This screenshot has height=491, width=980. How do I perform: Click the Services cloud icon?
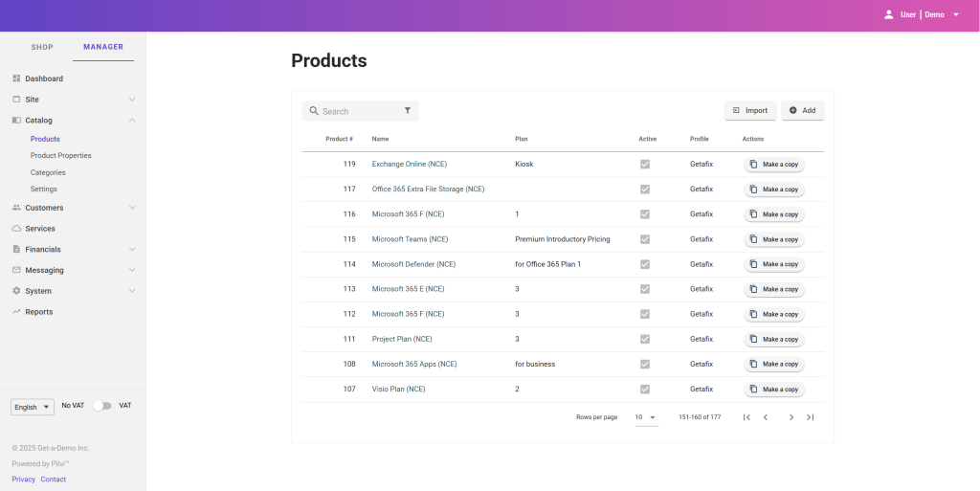17,229
